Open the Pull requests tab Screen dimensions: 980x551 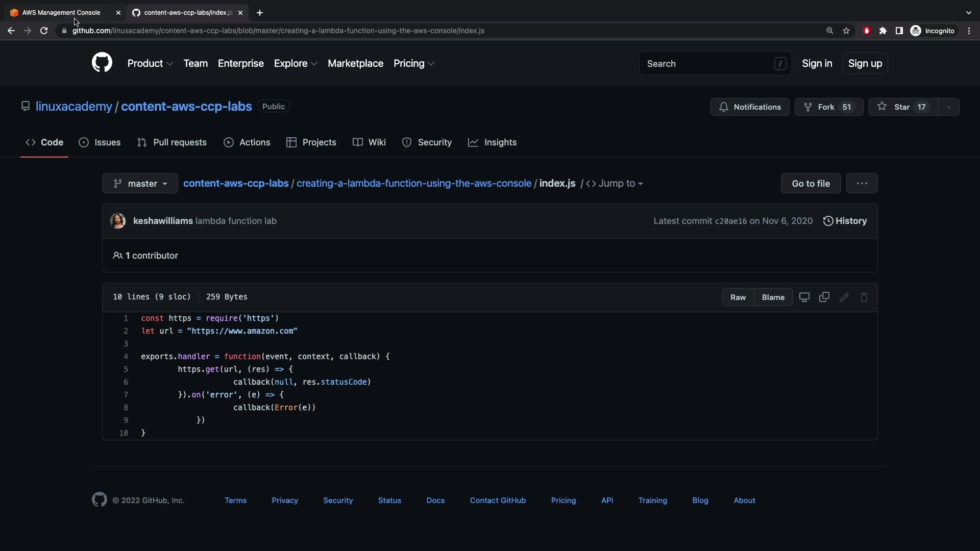click(172, 142)
